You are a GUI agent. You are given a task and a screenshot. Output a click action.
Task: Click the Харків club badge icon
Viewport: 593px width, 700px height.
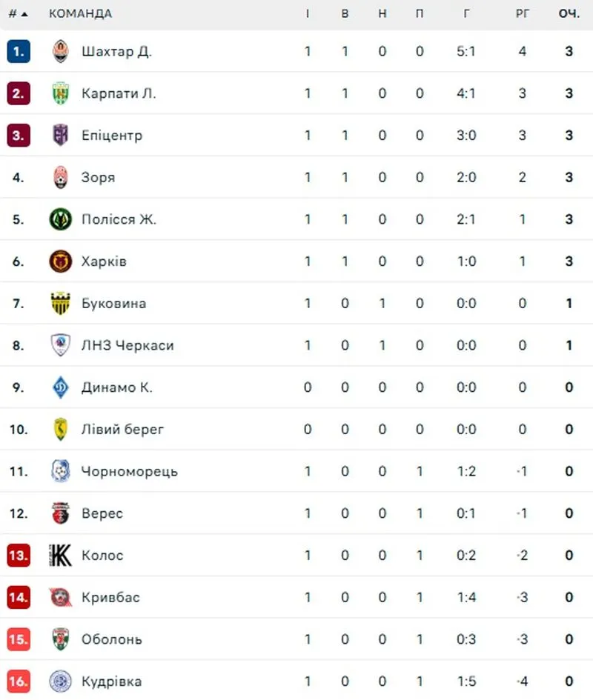tap(60, 261)
